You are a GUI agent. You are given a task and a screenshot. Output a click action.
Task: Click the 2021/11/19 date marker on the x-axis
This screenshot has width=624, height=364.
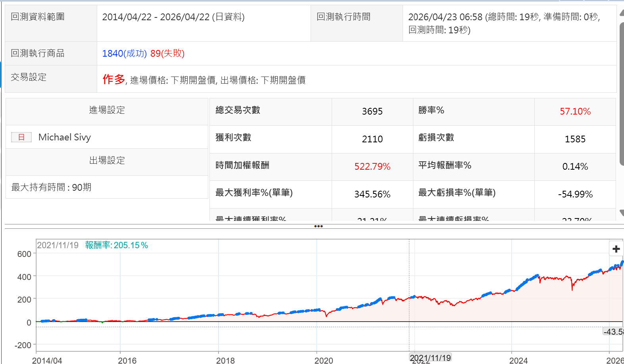pos(430,358)
